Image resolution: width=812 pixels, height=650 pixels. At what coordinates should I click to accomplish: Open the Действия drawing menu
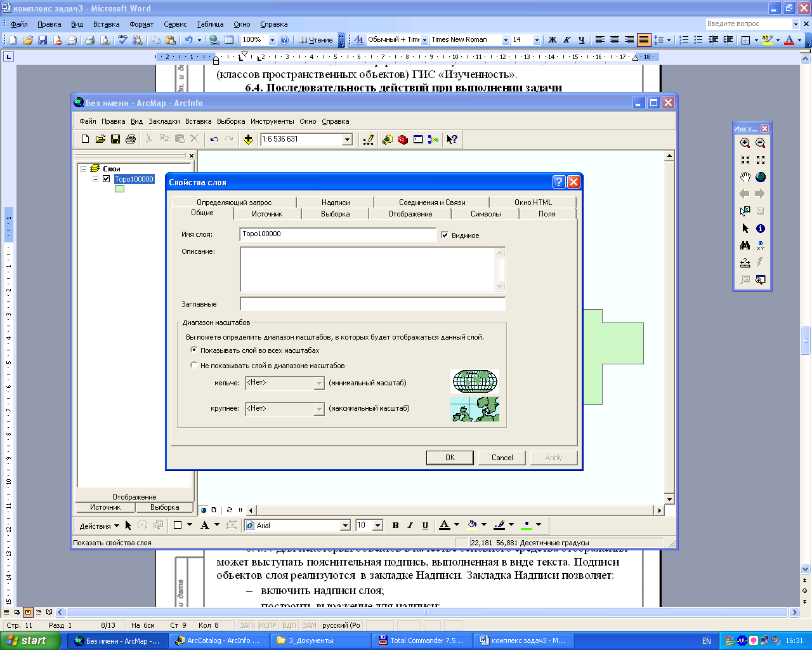pos(99,526)
